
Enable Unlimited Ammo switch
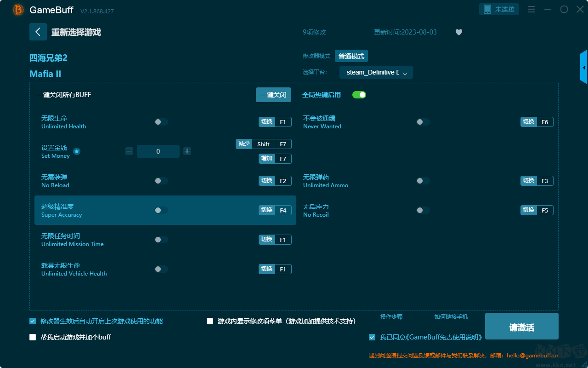(423, 181)
